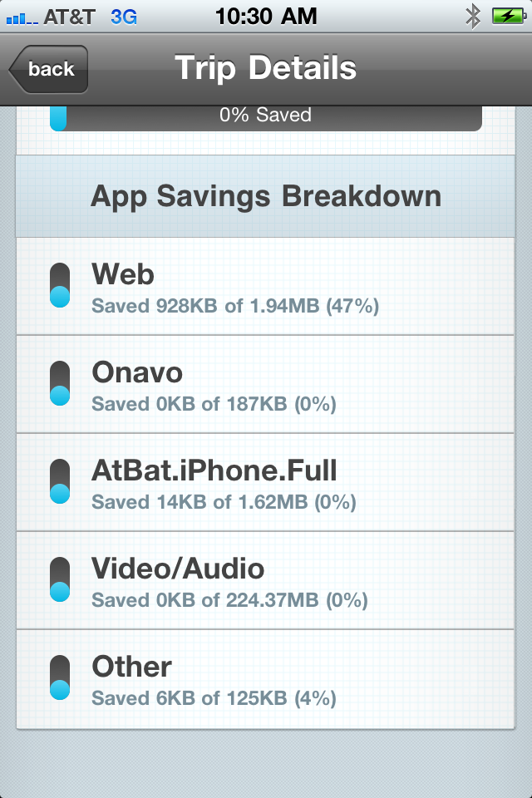Tap the back button
This screenshot has height=798, width=532.
point(48,70)
